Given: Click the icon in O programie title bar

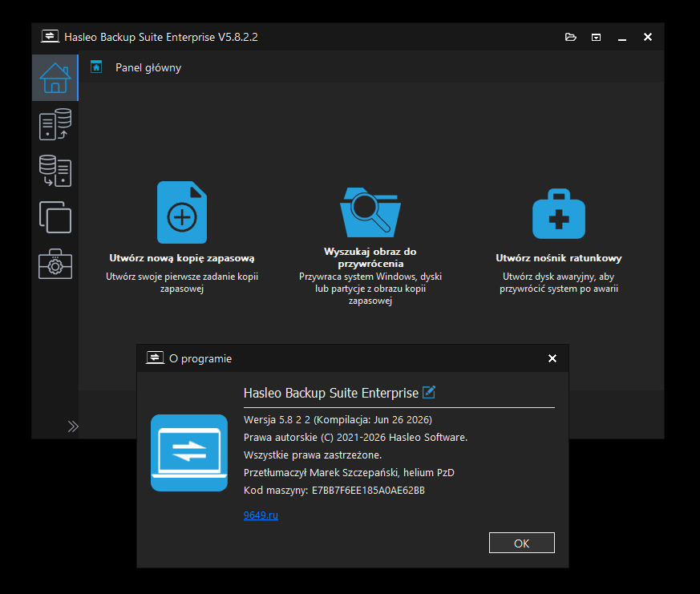Looking at the screenshot, I should pos(155,358).
